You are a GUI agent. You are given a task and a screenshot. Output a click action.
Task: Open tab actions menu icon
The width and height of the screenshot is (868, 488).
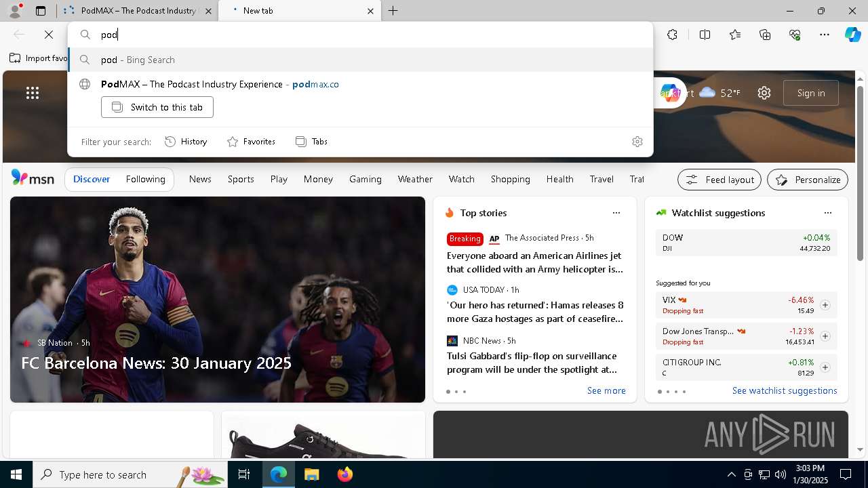click(41, 11)
